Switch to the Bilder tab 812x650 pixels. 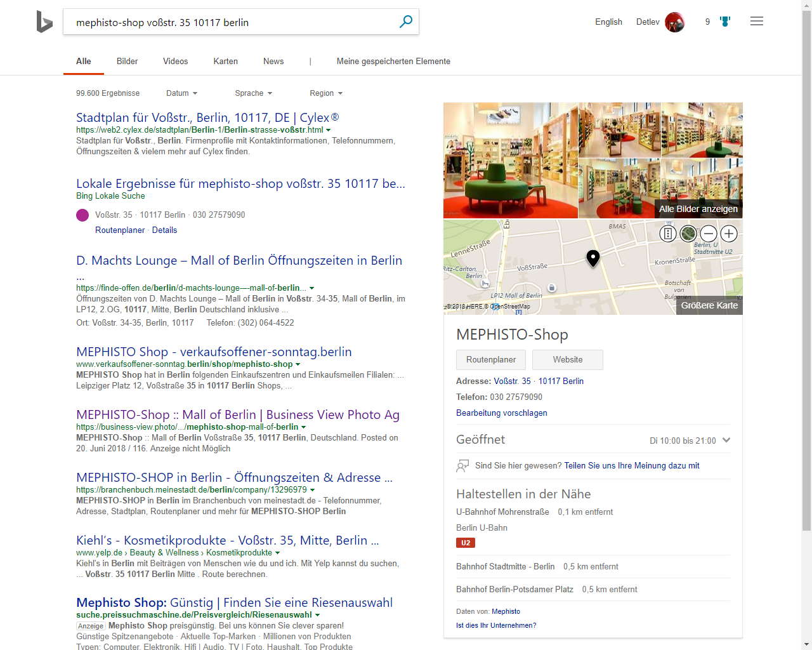[x=127, y=62]
